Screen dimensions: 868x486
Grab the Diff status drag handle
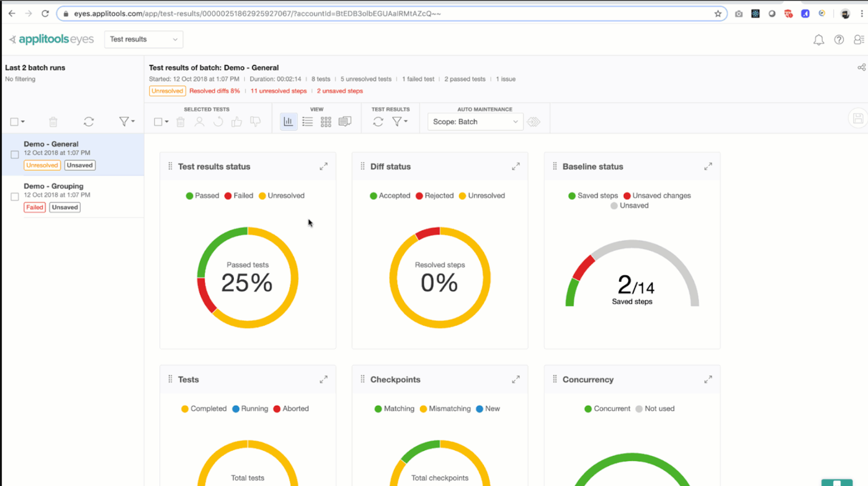(x=362, y=166)
